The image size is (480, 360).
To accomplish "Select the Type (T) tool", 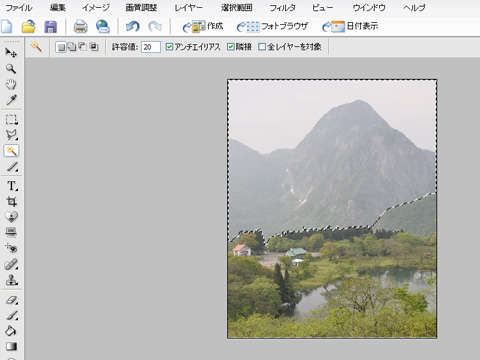I will (11, 186).
